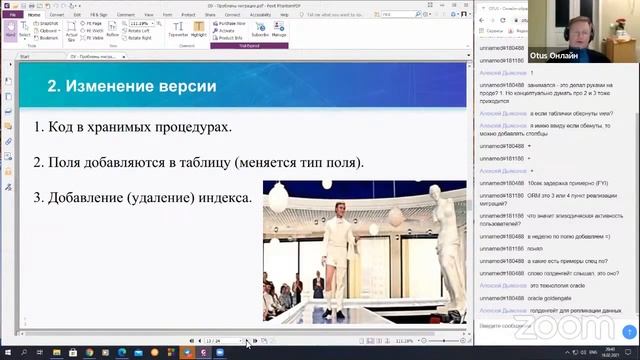Close the open PDF document tab
Viewport: 640px width, 360px height.
coord(124,57)
